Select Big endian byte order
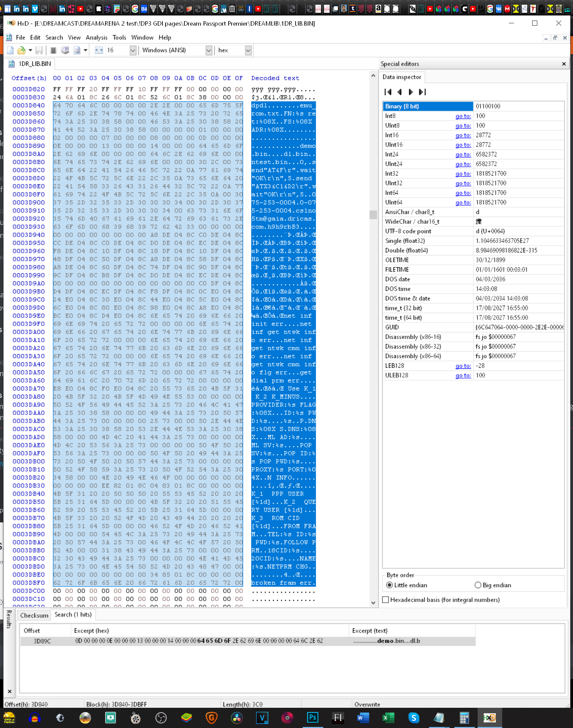Screen dimensions: 573x728 493,585
